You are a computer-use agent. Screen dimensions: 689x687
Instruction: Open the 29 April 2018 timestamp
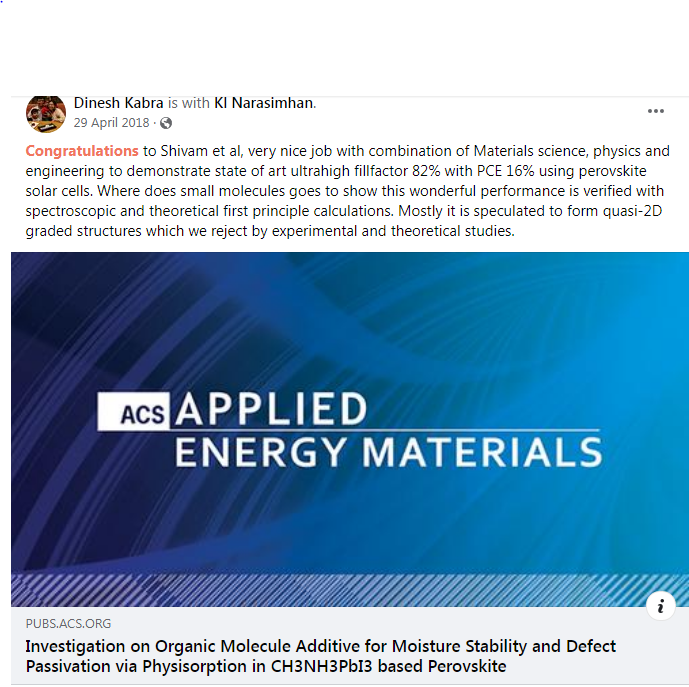click(111, 123)
